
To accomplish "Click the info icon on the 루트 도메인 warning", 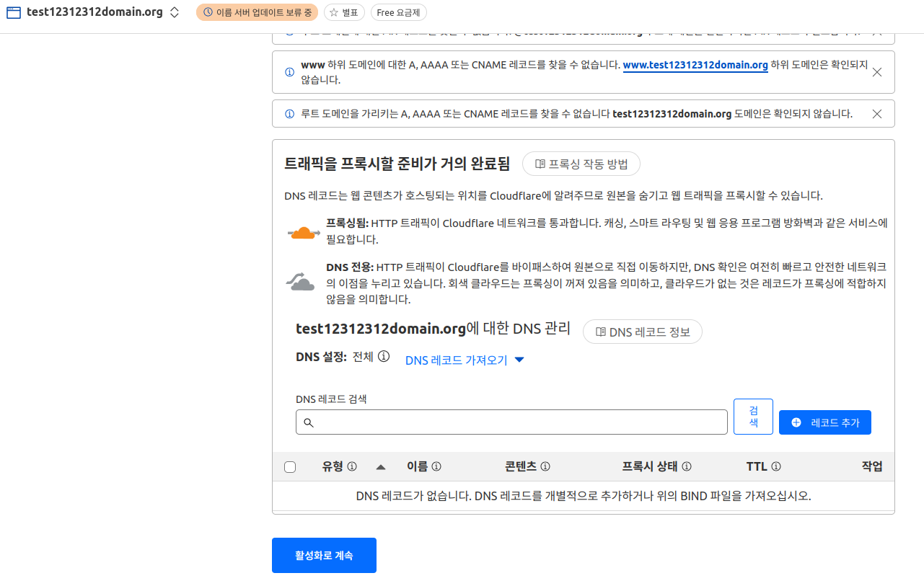I will pyautogui.click(x=289, y=114).
